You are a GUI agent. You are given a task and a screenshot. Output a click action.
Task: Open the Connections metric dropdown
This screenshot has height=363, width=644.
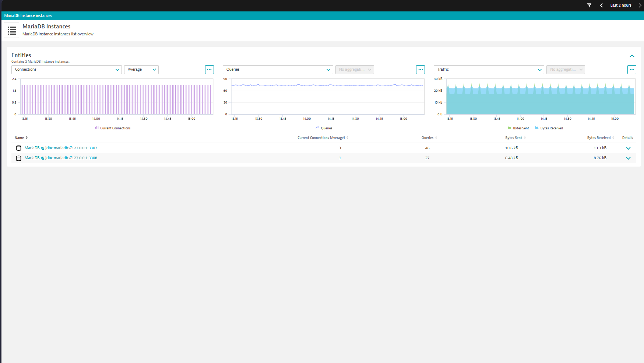(x=67, y=70)
